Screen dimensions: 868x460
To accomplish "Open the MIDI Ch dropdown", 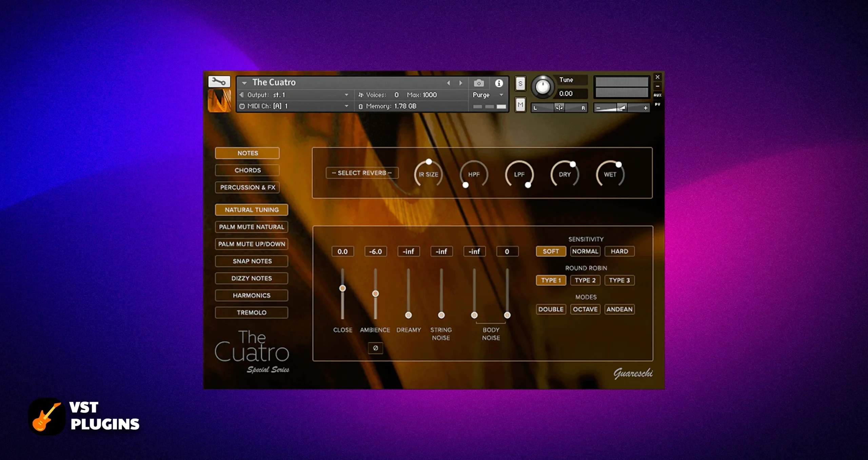I will click(294, 106).
